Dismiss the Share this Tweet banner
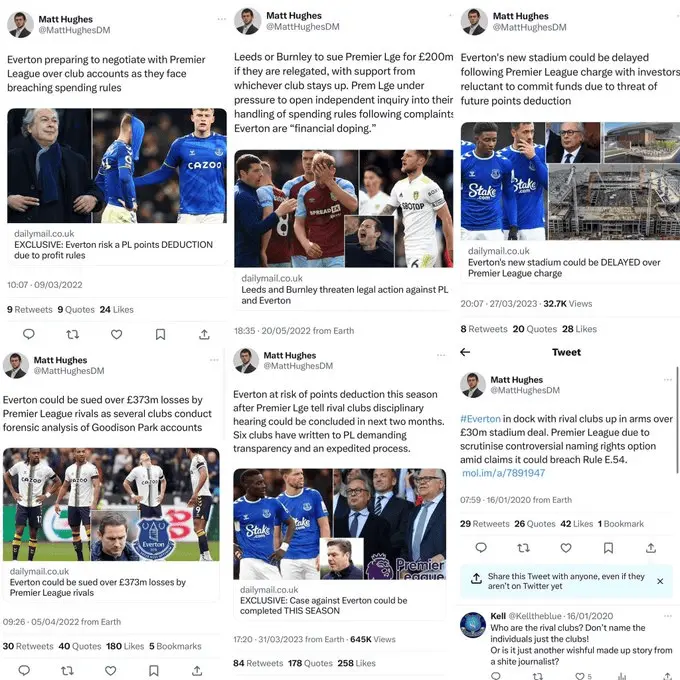 pos(660,581)
